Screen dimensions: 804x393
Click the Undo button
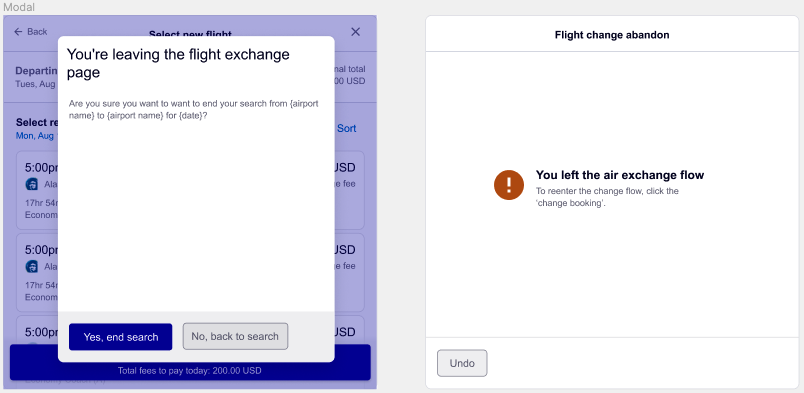pyautogui.click(x=462, y=363)
